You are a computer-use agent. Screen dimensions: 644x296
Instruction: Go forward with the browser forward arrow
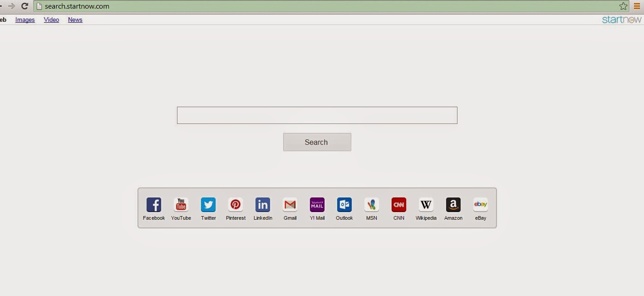[11, 6]
